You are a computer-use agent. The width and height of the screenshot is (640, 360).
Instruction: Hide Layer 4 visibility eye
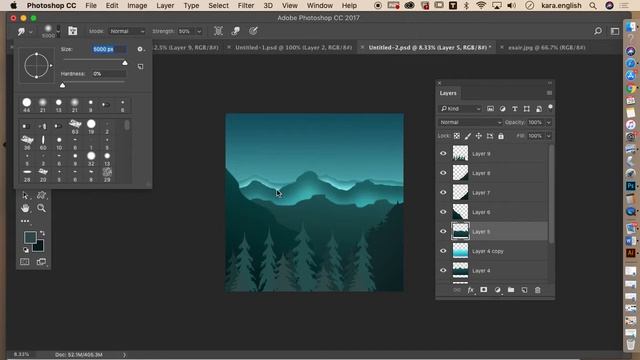(443, 270)
